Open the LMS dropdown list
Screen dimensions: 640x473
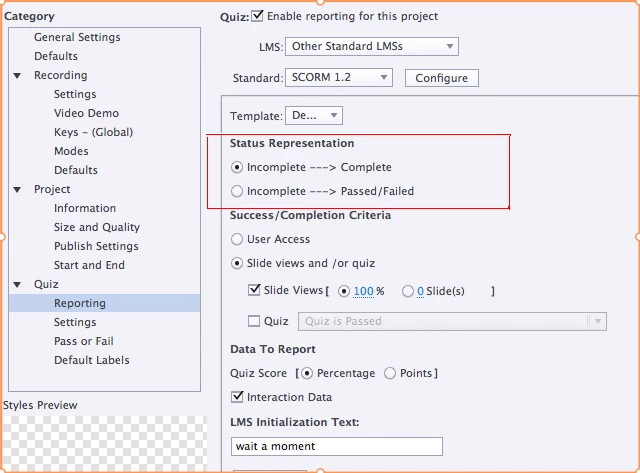372,46
